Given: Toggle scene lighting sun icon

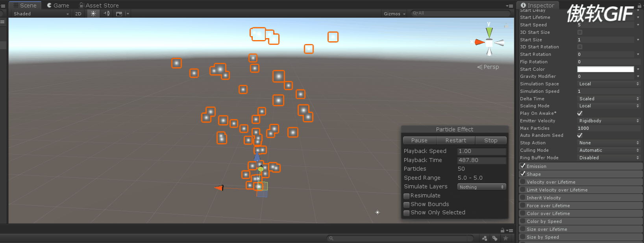Looking at the screenshot, I should pos(93,13).
